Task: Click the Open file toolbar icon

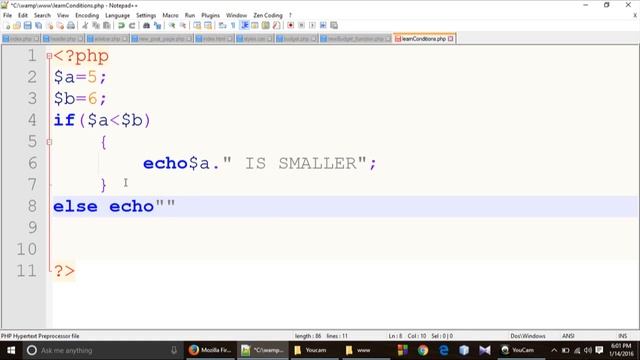Action: [x=17, y=26]
